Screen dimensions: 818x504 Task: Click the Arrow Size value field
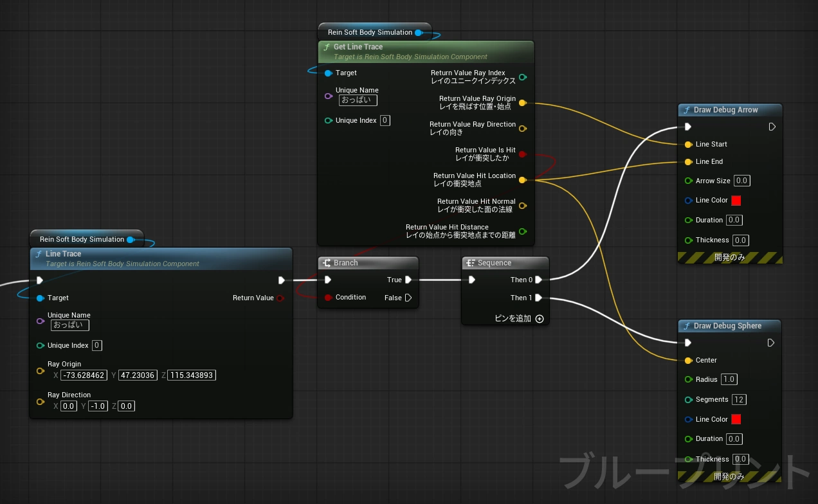(x=741, y=181)
